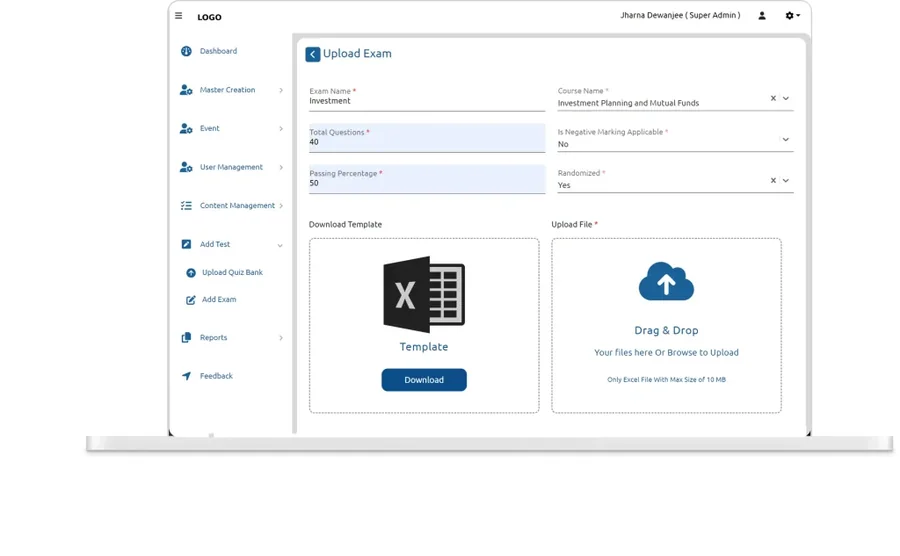This screenshot has width=900, height=556.
Task: Open Feedback menu label
Action: pos(216,376)
